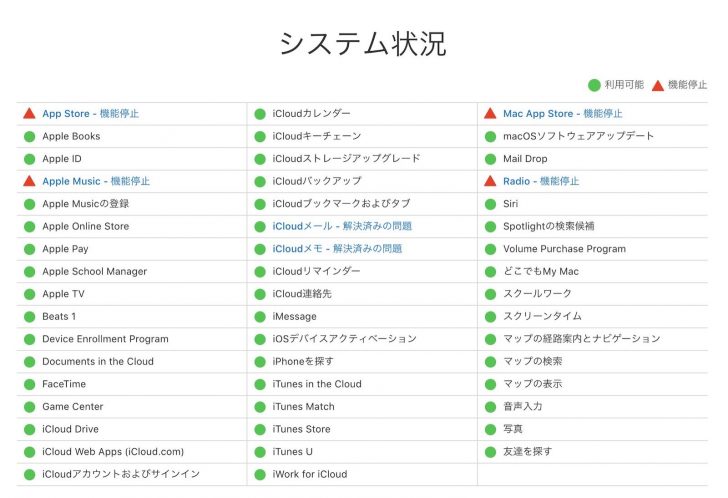Select the マップの検索 text
728x498 pixels.
(533, 362)
